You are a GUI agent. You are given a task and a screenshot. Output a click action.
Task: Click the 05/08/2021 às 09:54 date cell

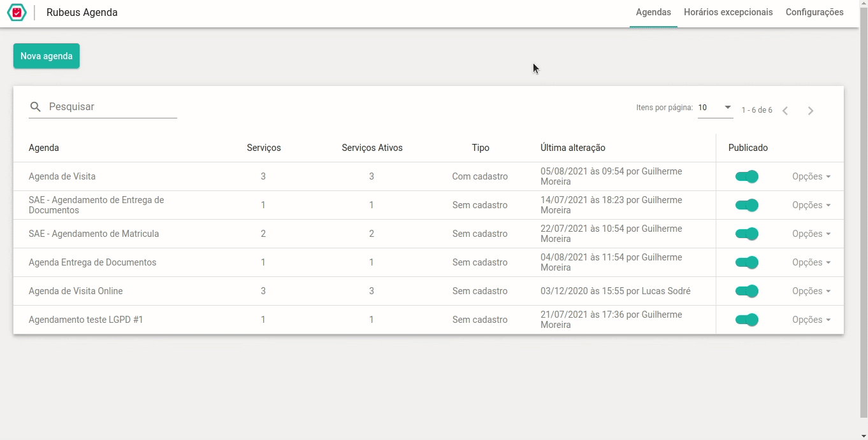[x=611, y=176]
